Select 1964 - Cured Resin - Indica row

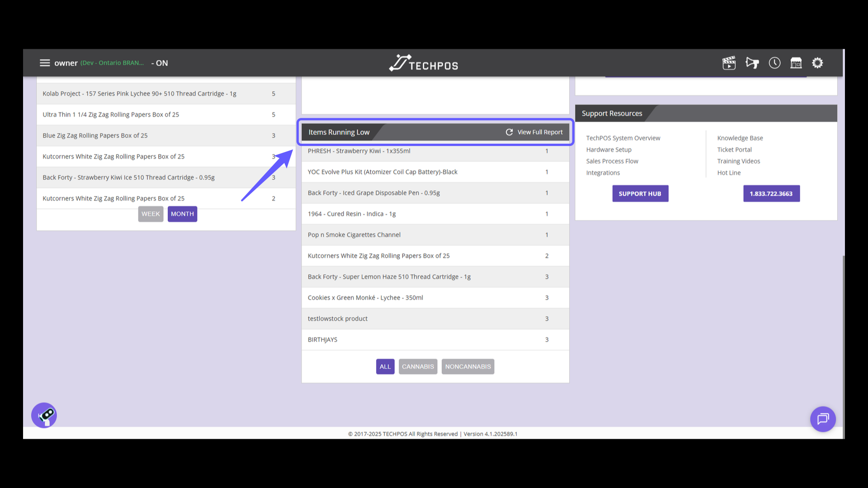[435, 214]
